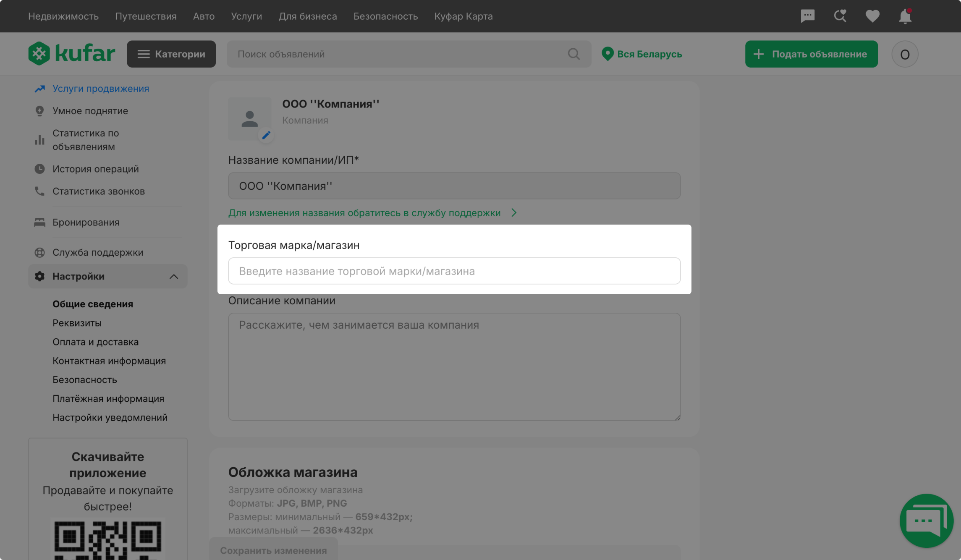Click the Описание компании text area
Screen dimensions: 961x560
[454, 366]
